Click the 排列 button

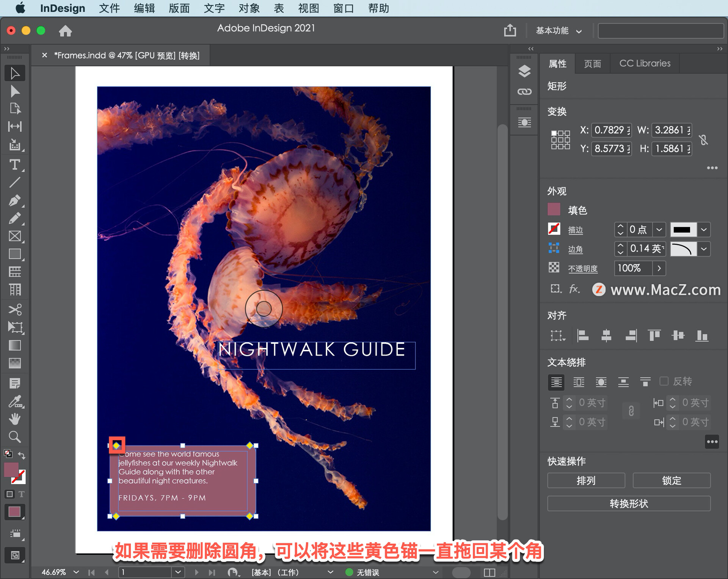coord(586,480)
